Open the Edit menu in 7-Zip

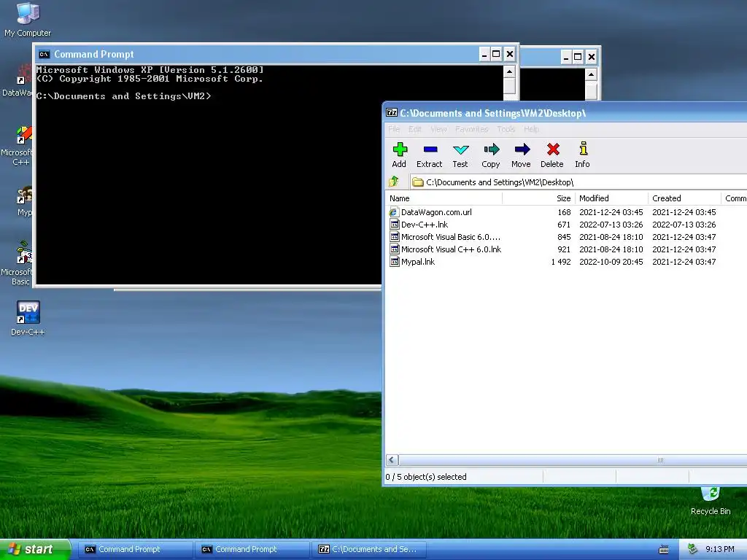click(415, 129)
